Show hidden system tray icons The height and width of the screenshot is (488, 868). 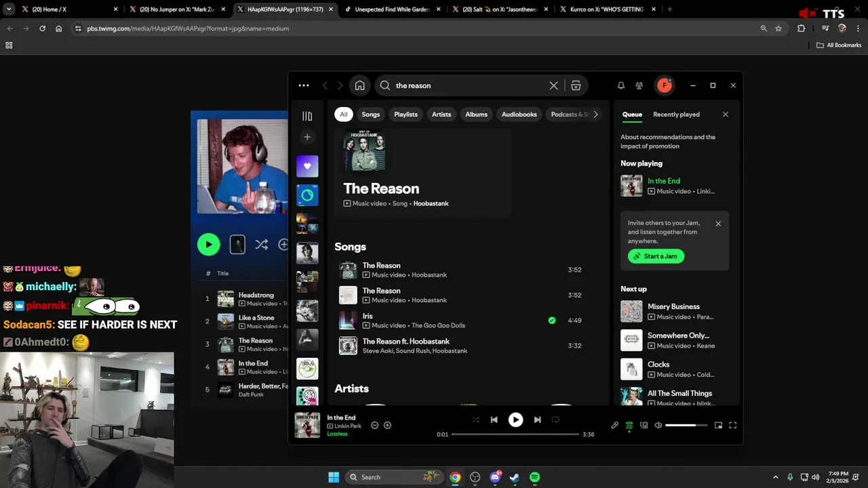(x=775, y=477)
